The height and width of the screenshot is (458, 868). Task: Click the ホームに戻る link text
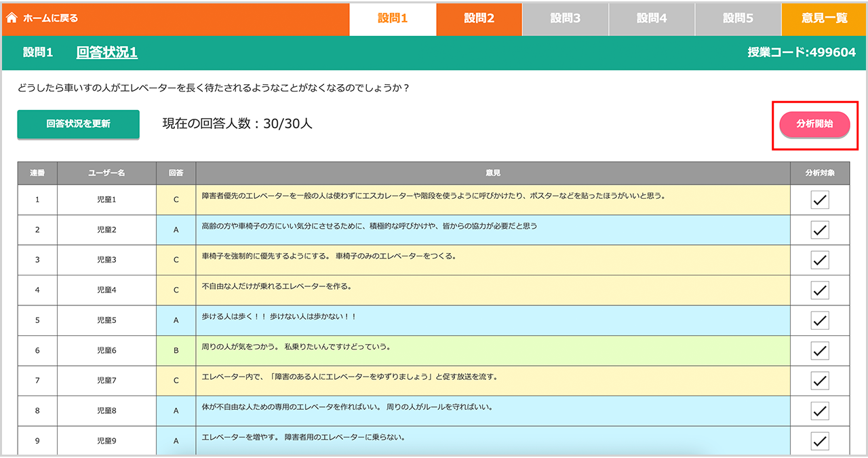point(51,18)
